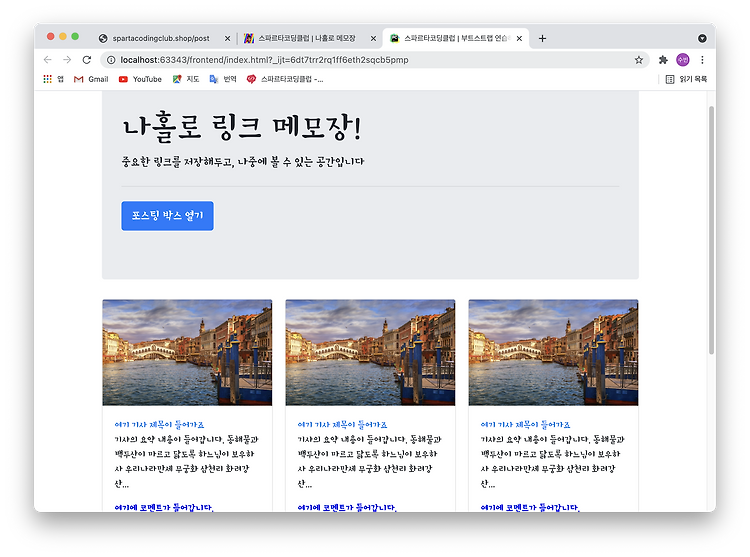Click the second card's Venice image
This screenshot has height=557, width=750.
370,352
